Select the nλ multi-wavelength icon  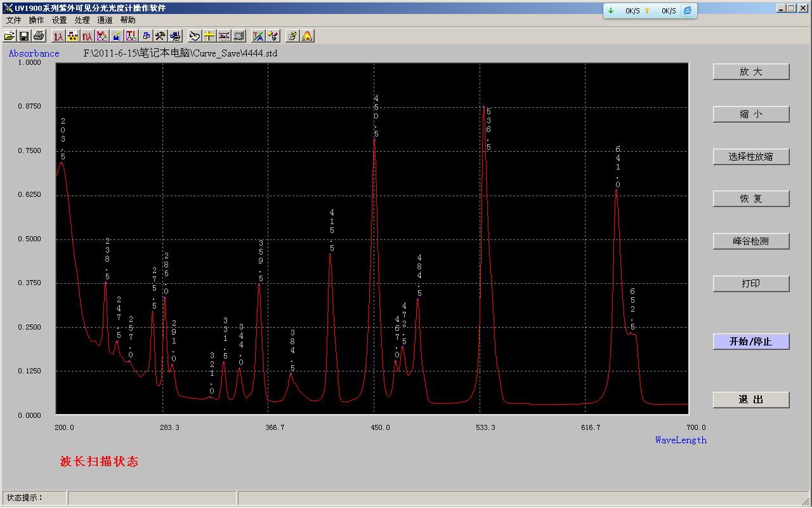pos(88,36)
